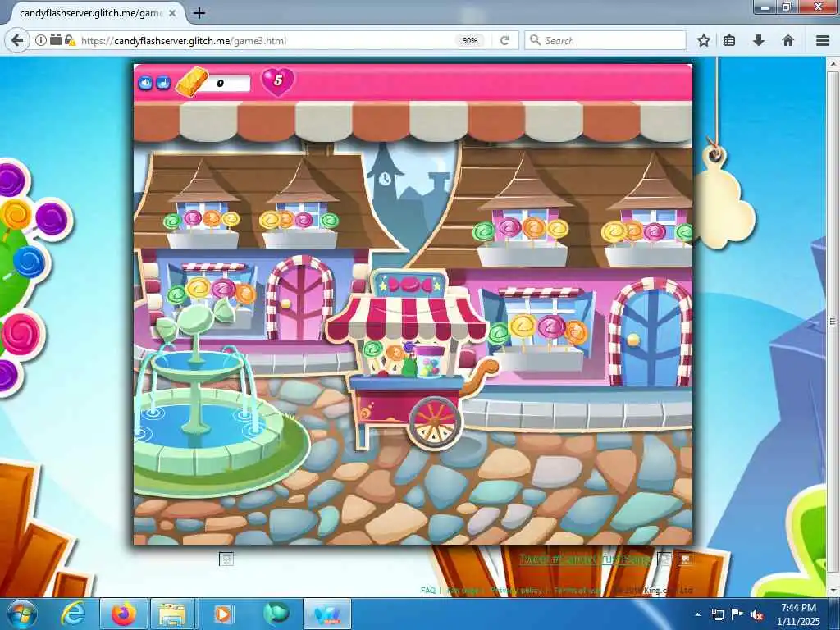
Task: Open the Tweet #CandyCrushSaga link
Action: (585, 559)
